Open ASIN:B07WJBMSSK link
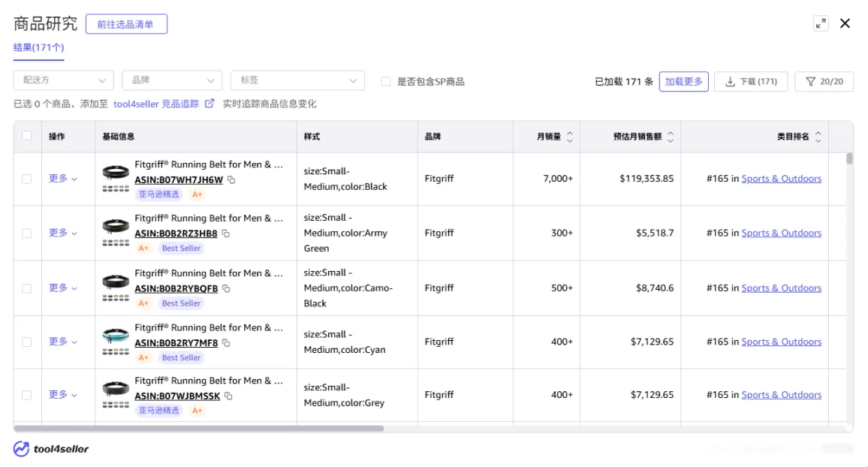The width and height of the screenshot is (868, 467). (x=177, y=396)
